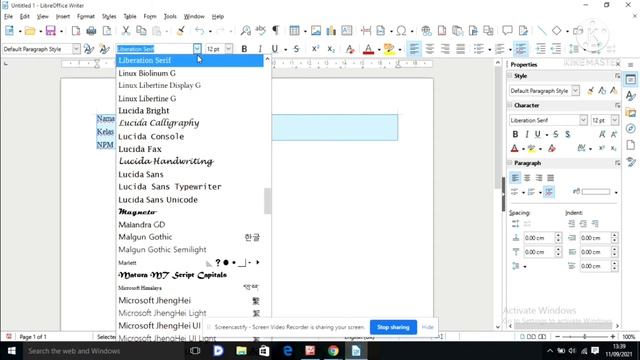This screenshot has width=640, height=360.
Task: Insert text box icon
Action: click(347, 31)
